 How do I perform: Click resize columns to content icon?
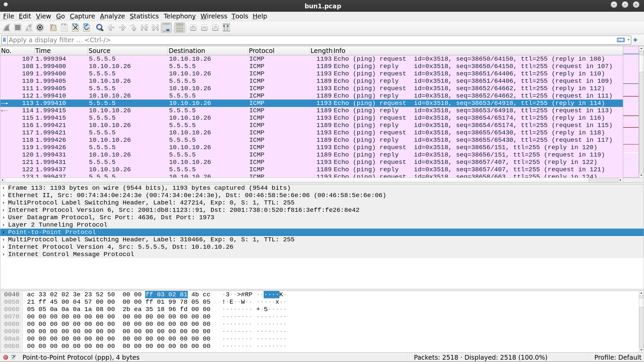tap(226, 28)
